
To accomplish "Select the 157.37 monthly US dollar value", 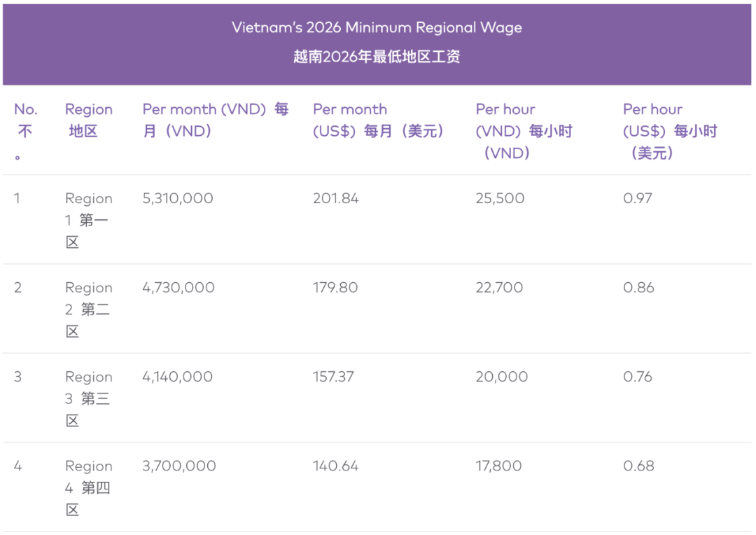I will tap(333, 376).
